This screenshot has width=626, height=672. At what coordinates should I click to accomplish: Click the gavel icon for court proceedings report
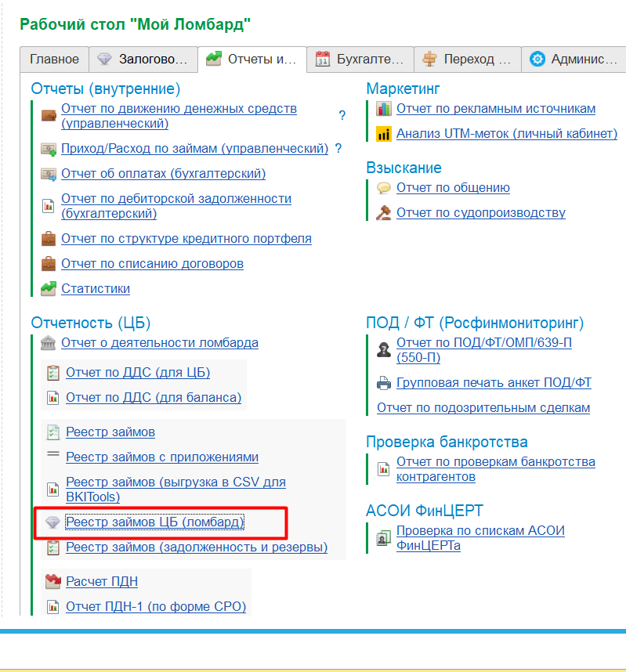click(x=383, y=212)
